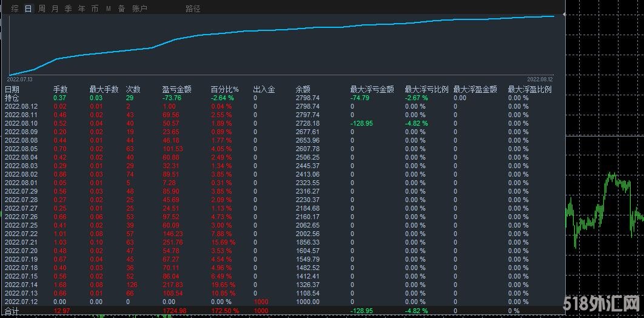
Task: Open the 周 weekly statistics tab
Action: pos(42,8)
